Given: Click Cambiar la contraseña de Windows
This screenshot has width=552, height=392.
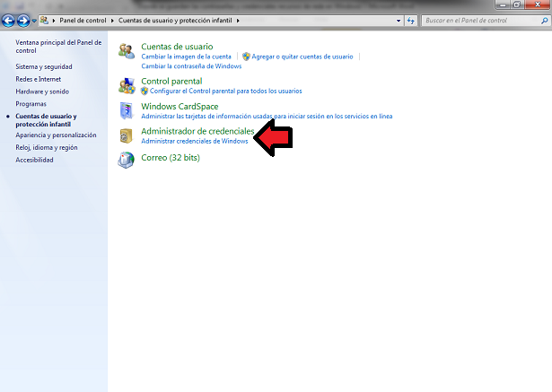Looking at the screenshot, I should click(x=191, y=66).
